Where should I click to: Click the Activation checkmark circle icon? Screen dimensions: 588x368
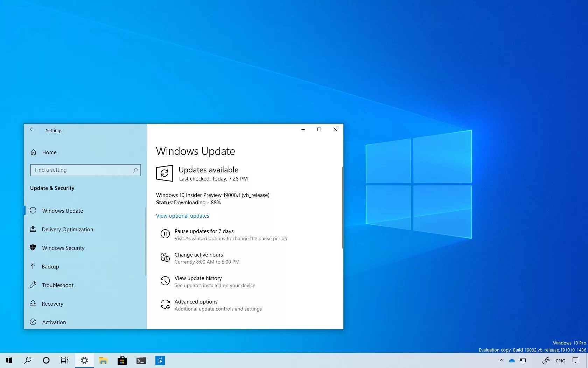33,322
